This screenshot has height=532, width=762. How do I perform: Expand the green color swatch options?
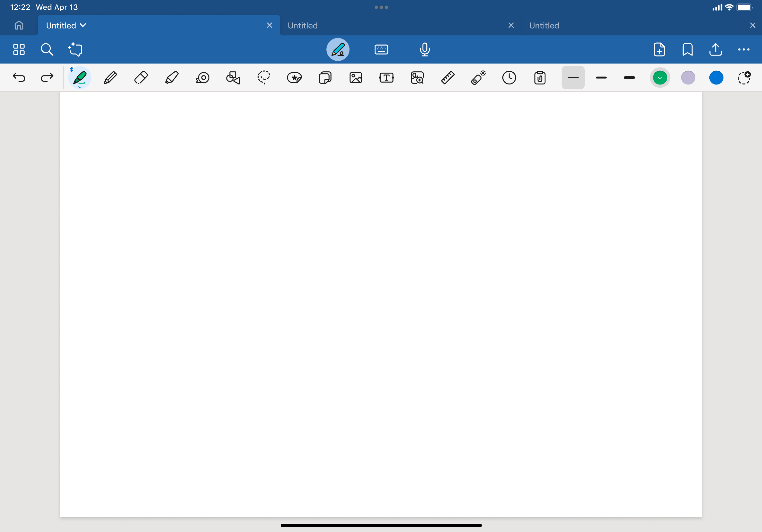660,78
